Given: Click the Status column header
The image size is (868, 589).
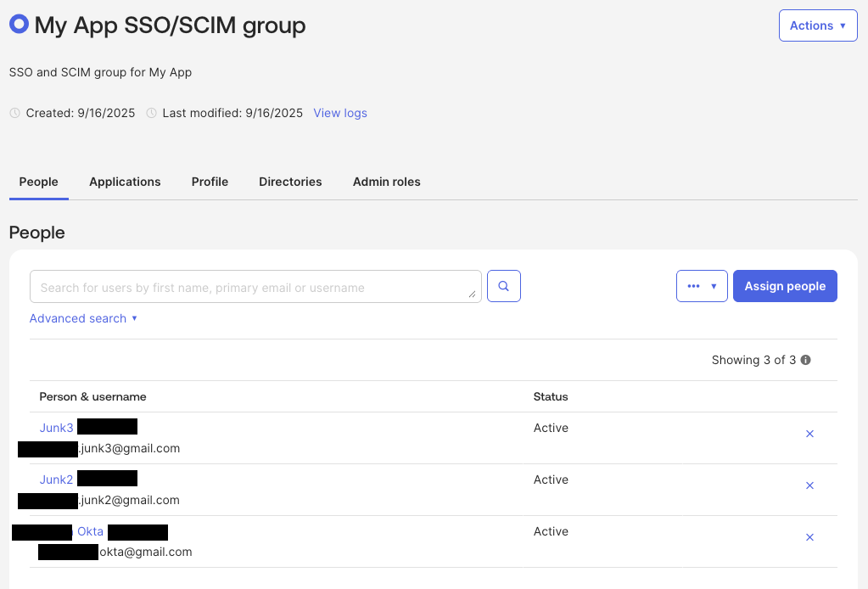Looking at the screenshot, I should (x=551, y=396).
